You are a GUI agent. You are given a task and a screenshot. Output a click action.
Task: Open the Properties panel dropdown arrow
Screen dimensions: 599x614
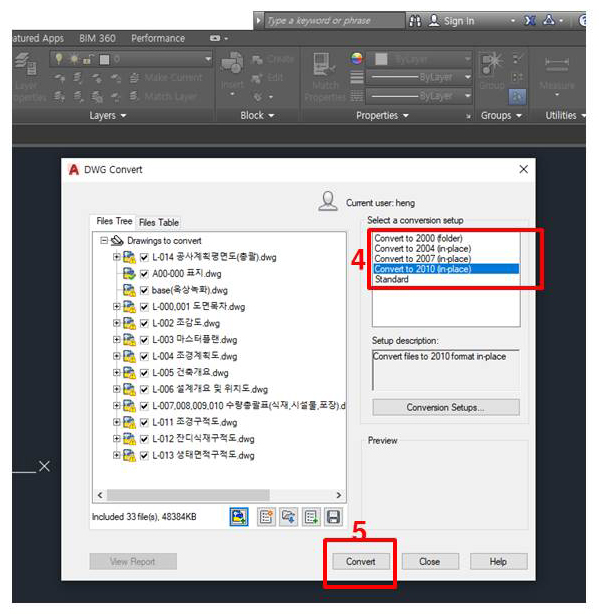tap(406, 116)
